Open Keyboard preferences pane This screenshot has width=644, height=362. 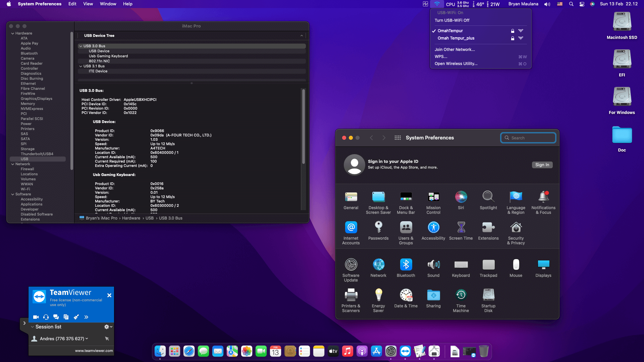[461, 268]
